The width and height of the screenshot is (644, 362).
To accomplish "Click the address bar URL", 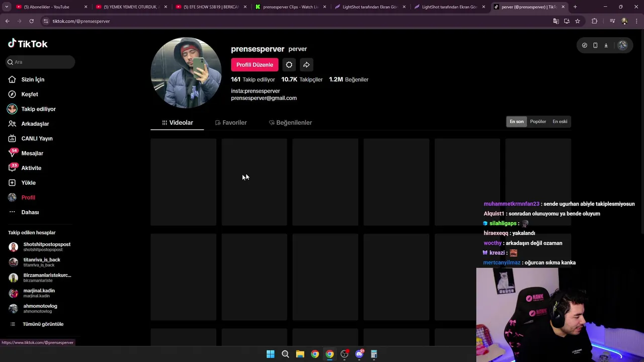I will 81,21.
